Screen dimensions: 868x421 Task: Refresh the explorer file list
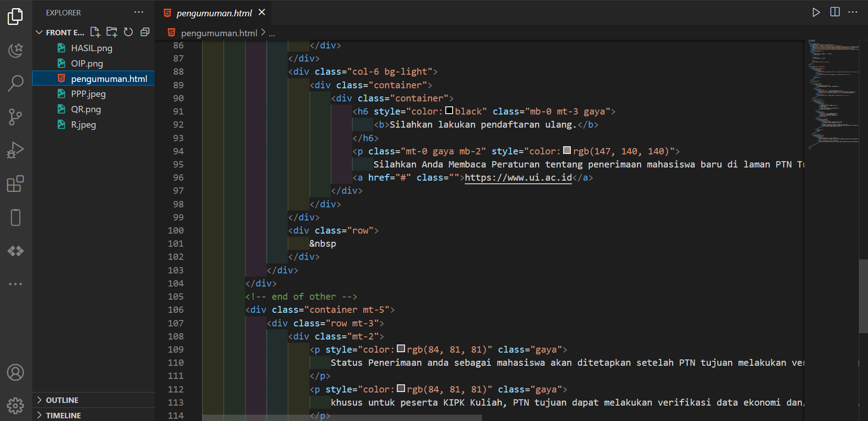pos(129,32)
